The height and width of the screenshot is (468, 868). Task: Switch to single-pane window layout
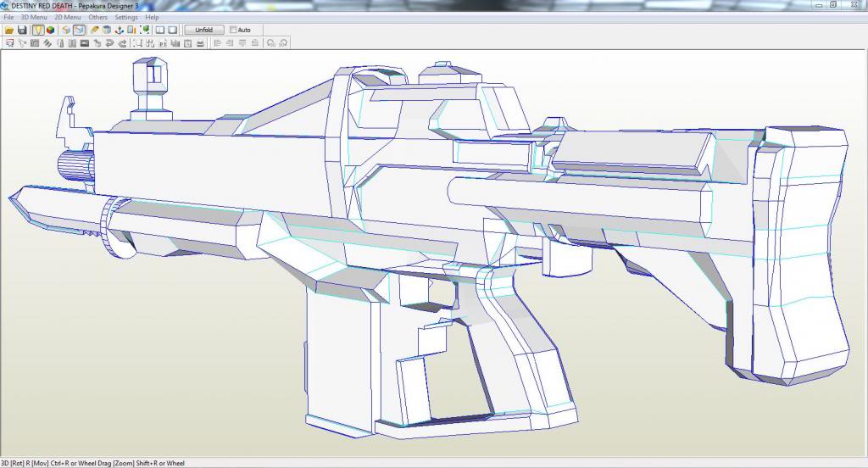[173, 30]
